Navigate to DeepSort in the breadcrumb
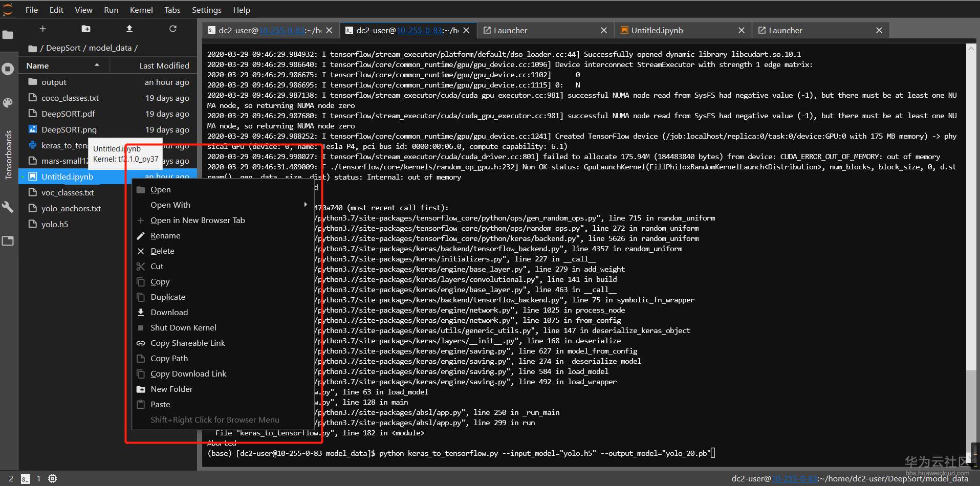Viewport: 980px width, 486px height. coord(63,48)
